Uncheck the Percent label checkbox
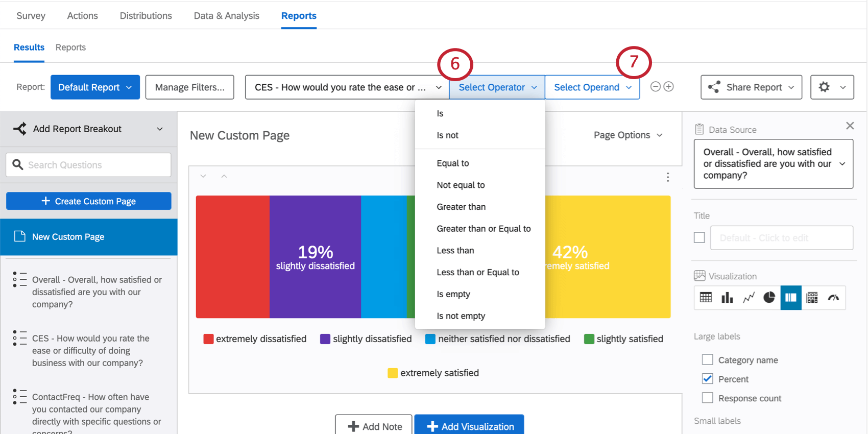Image resolution: width=868 pixels, height=434 pixels. click(x=708, y=379)
